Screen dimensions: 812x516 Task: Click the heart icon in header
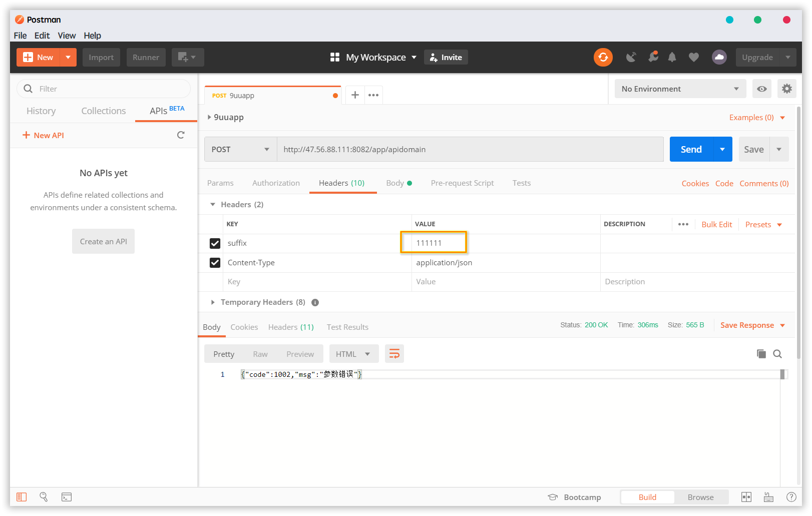tap(693, 57)
